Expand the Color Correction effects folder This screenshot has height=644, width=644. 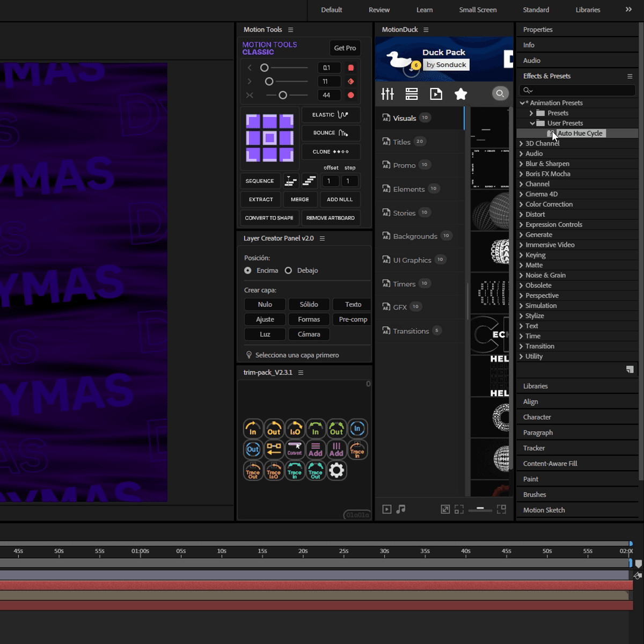pos(521,204)
